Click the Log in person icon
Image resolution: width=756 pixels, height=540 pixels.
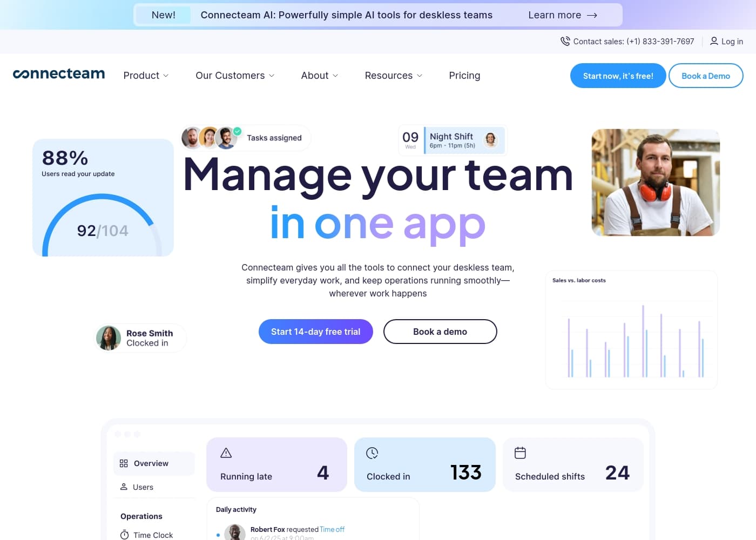click(x=714, y=41)
